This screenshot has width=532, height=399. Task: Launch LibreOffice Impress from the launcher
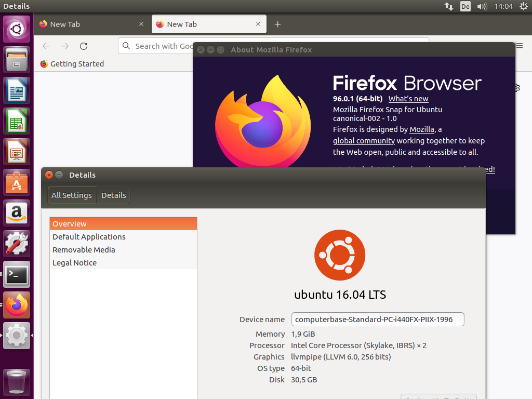[x=17, y=152]
